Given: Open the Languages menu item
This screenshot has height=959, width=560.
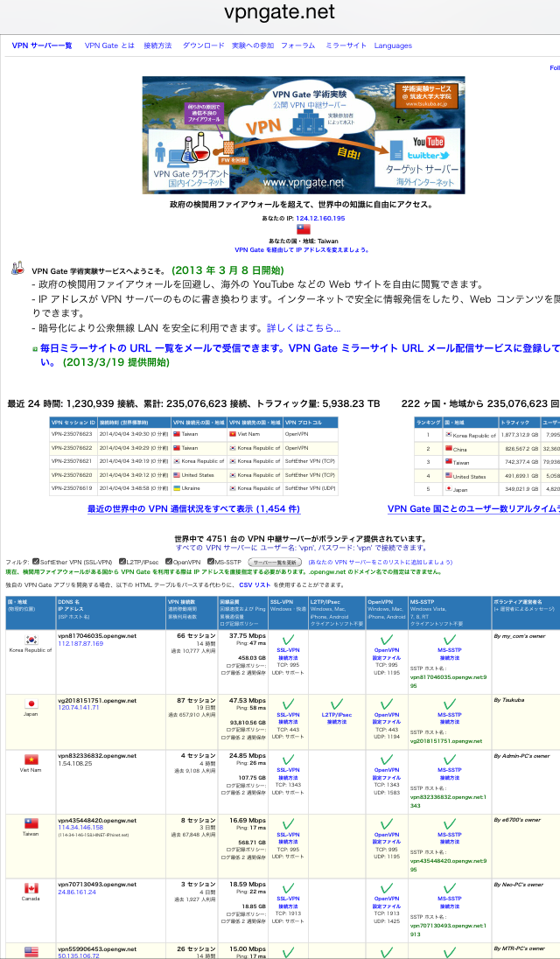Looking at the screenshot, I should [x=393, y=45].
